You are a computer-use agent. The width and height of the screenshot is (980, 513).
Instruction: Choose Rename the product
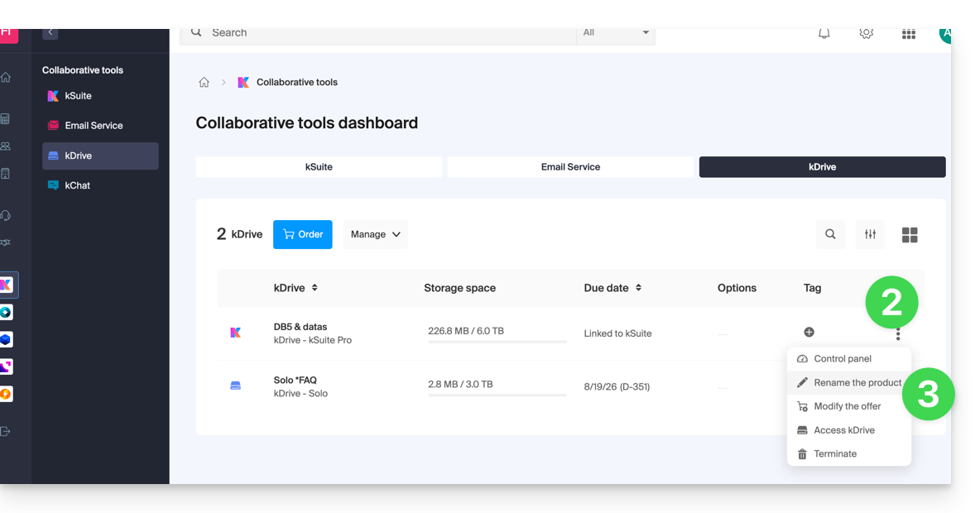848,382
